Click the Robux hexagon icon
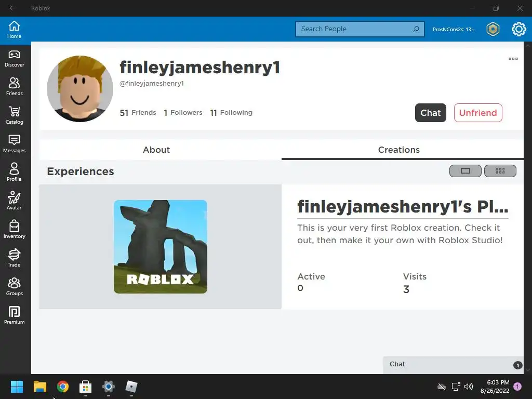Viewport: 532px width, 399px height. [x=493, y=29]
